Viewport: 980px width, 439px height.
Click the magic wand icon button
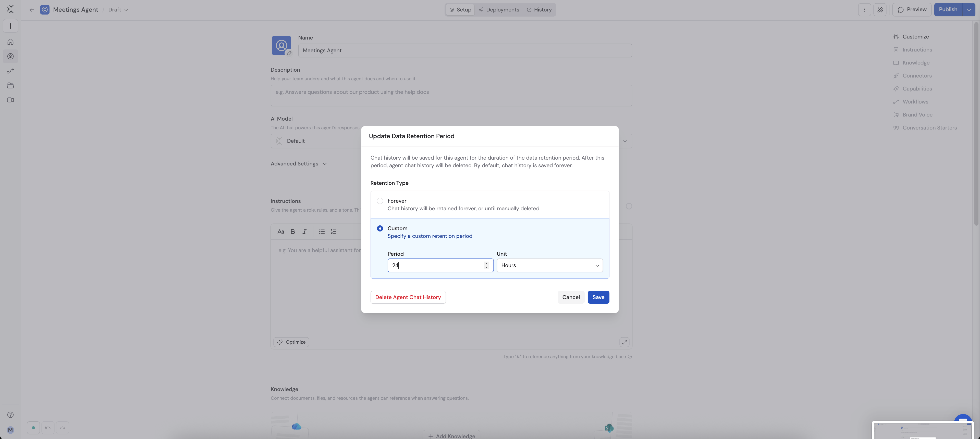pyautogui.click(x=880, y=9)
